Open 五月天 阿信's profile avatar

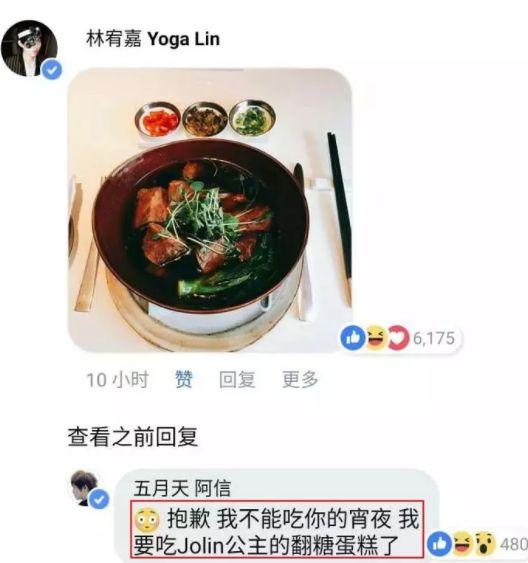click(86, 488)
